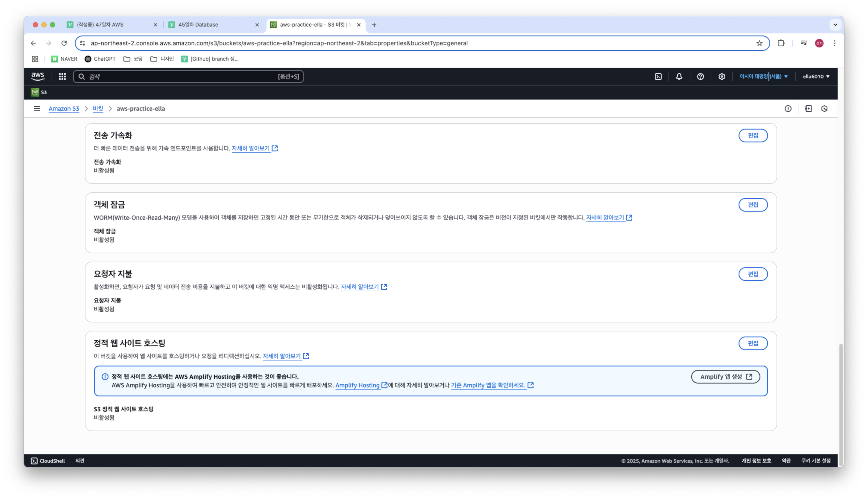Click the CloudShell button in the footer
The height and width of the screenshot is (499, 868).
pos(48,461)
